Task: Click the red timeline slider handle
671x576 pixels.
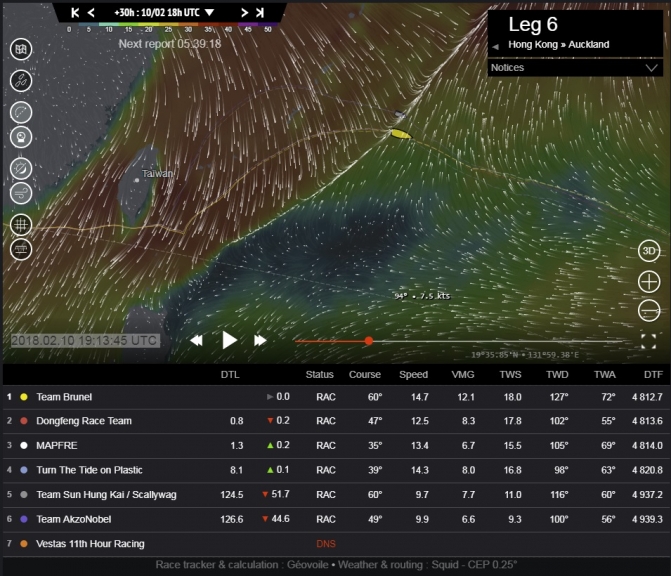Action: coord(368,341)
